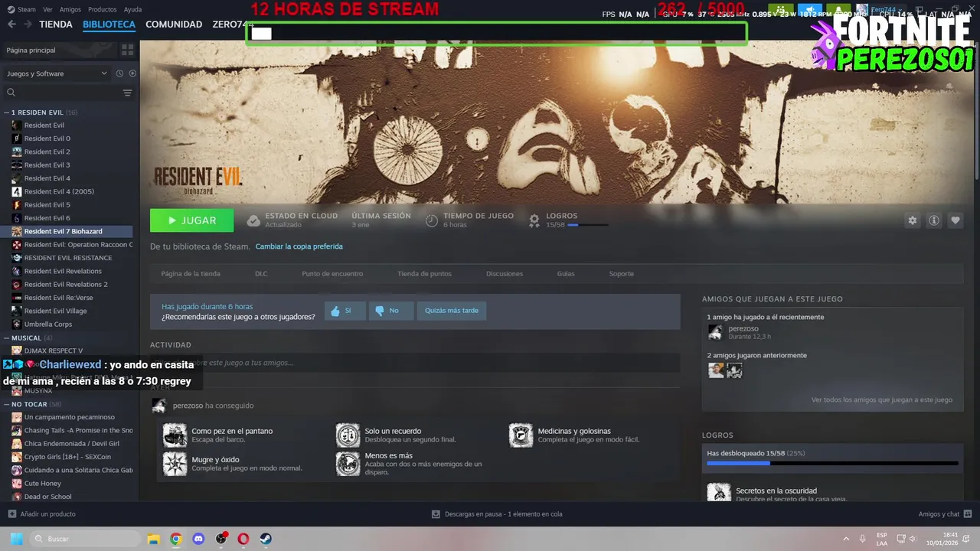Viewport: 980px width, 551px height.
Task: Click the Has desbloqueado 15/58 progress bar
Action: pyautogui.click(x=832, y=463)
